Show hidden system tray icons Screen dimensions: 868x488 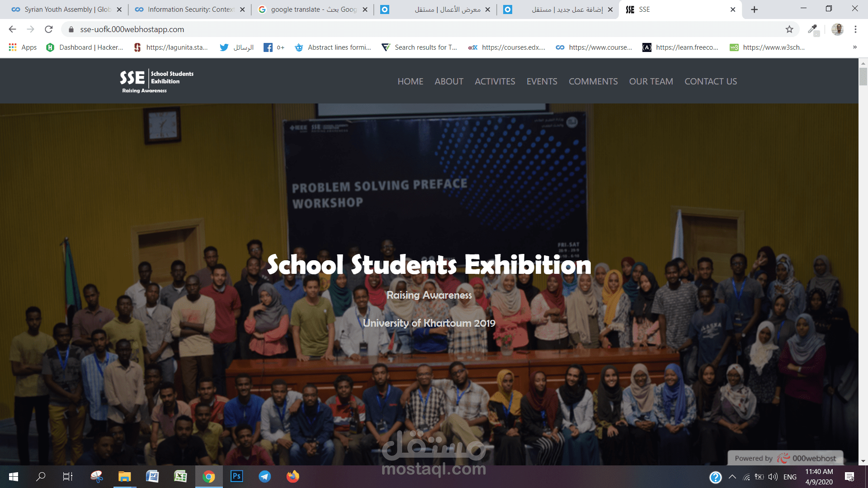(732, 477)
